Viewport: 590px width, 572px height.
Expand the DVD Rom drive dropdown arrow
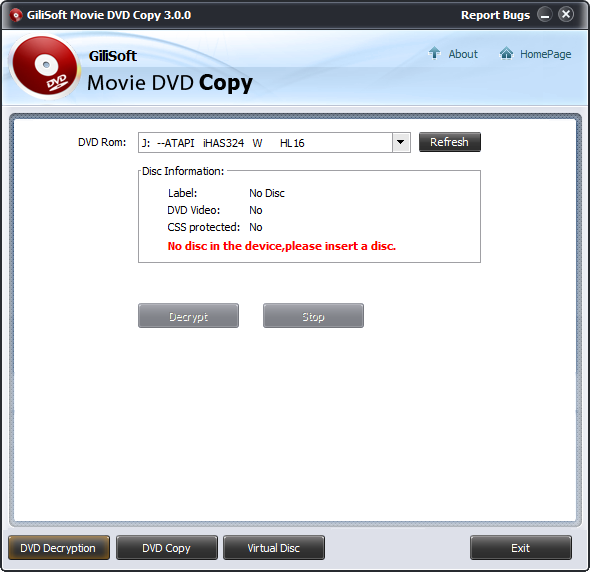pyautogui.click(x=401, y=142)
